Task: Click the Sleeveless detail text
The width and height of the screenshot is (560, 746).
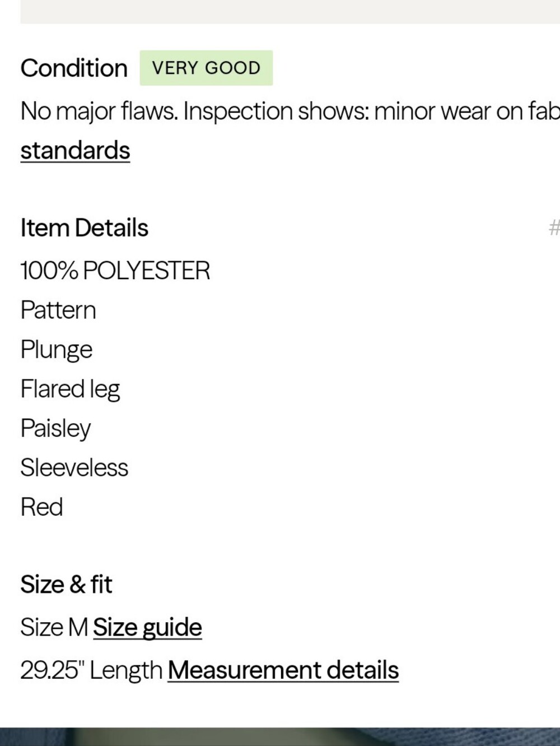Action: pyautogui.click(x=74, y=467)
